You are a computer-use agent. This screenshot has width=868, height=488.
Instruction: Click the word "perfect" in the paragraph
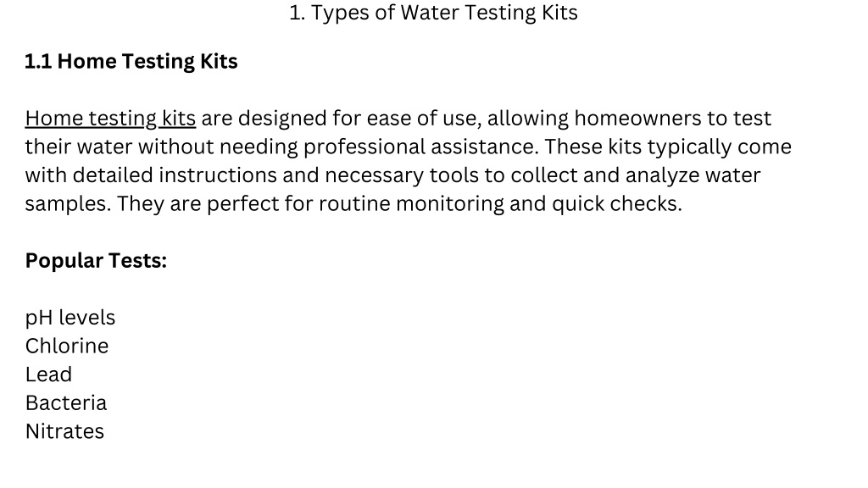click(x=243, y=204)
